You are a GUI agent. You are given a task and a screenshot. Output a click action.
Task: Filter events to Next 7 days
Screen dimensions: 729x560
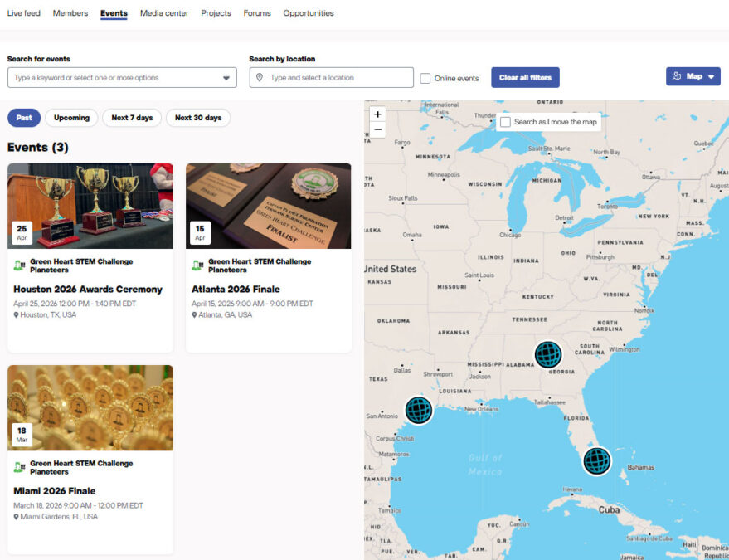pyautogui.click(x=132, y=118)
